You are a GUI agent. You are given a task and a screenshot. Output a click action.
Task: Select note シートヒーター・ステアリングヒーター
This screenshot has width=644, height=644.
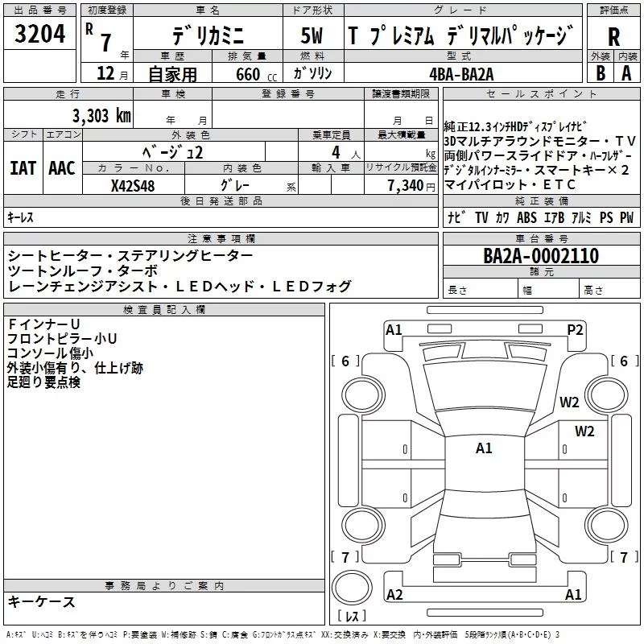(x=130, y=256)
